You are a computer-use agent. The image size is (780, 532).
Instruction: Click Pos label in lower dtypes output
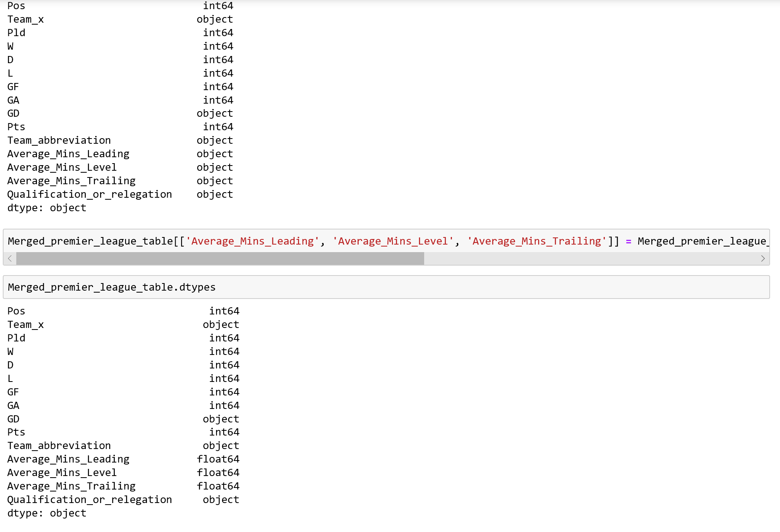[x=16, y=311]
